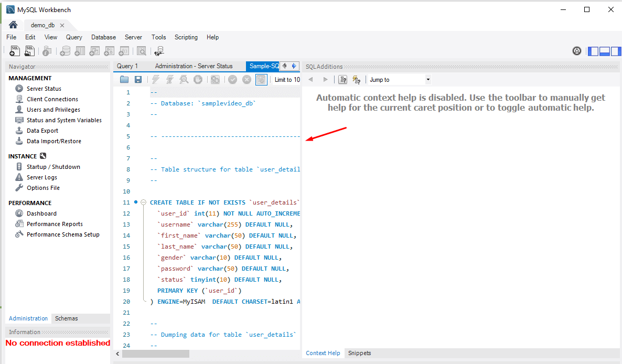Show next editor tabs arrow
Image resolution: width=622 pixels, height=364 pixels.
coord(294,66)
